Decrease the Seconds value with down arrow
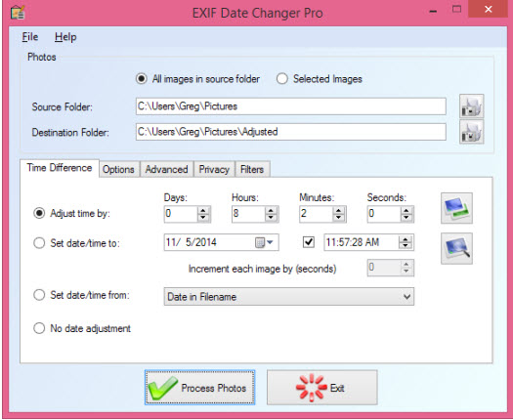Screen dimensions: 513x420 pos(406,218)
